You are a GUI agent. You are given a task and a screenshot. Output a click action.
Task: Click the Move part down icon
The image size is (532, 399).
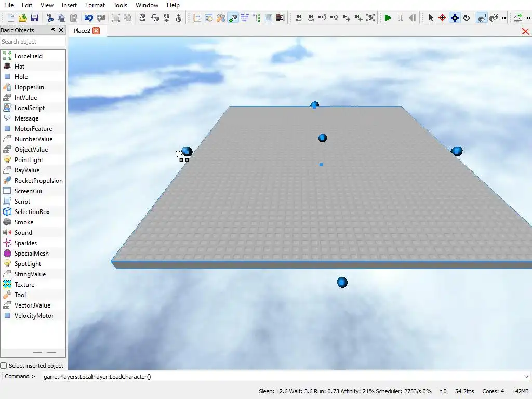click(x=179, y=18)
